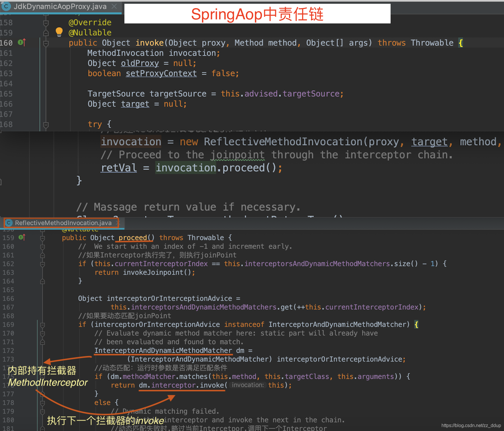504x431 pixels.
Task: Collapse the proceed method fold marker on line 159
Action: tap(43, 238)
